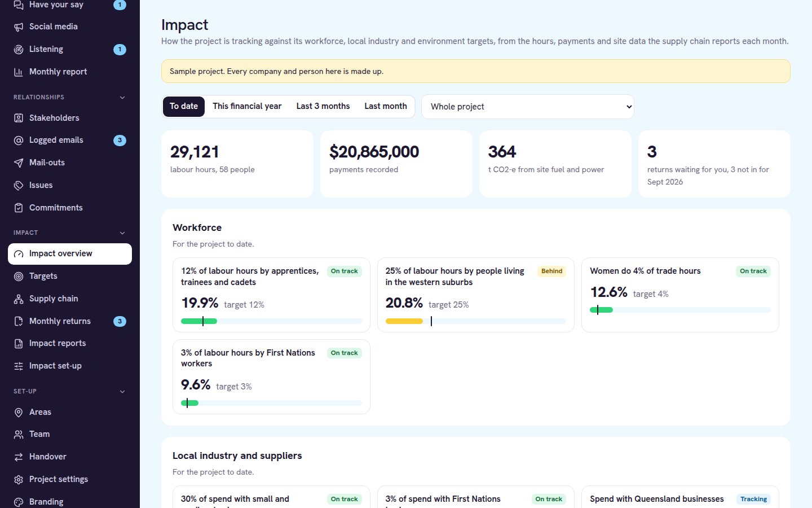This screenshot has height=508, width=812.
Task: Click the Mail-outs paper plane icon
Action: (19, 163)
